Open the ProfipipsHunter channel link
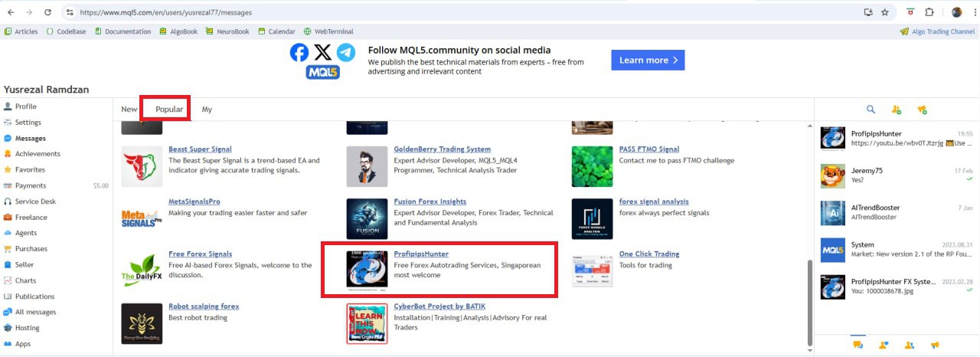Viewport: 980px width, 357px height. (421, 254)
